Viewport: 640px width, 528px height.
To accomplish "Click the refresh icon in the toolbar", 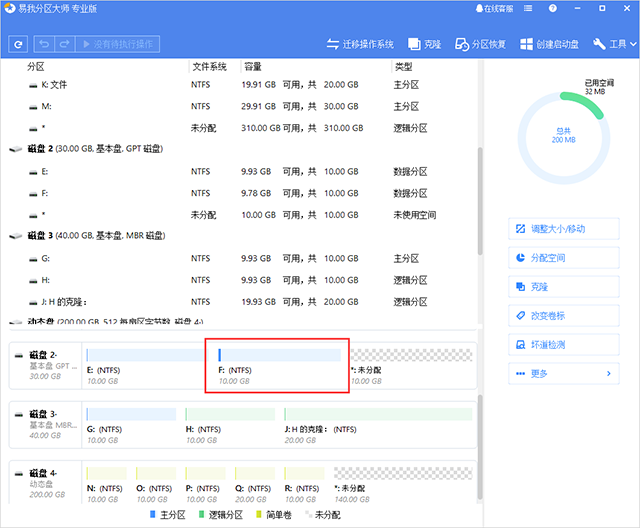I will (x=18, y=44).
